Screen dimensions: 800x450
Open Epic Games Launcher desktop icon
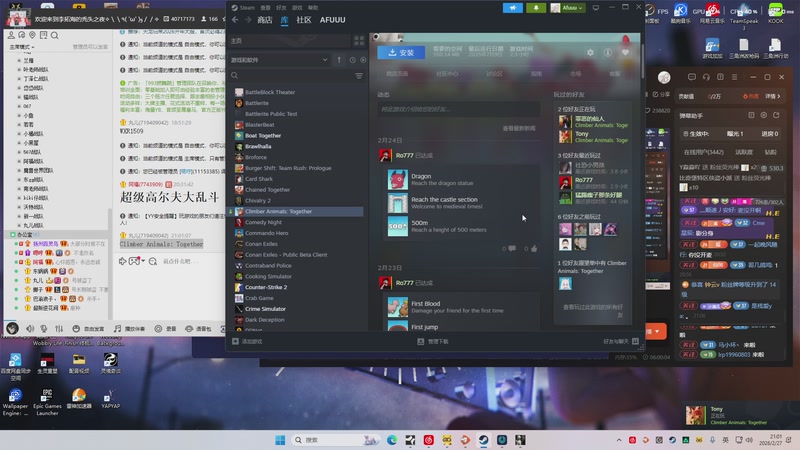point(47,402)
